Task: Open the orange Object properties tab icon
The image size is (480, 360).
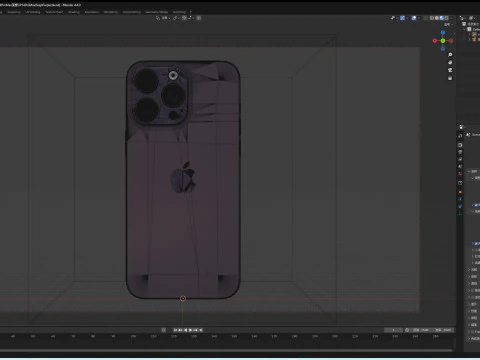Action: [460, 192]
